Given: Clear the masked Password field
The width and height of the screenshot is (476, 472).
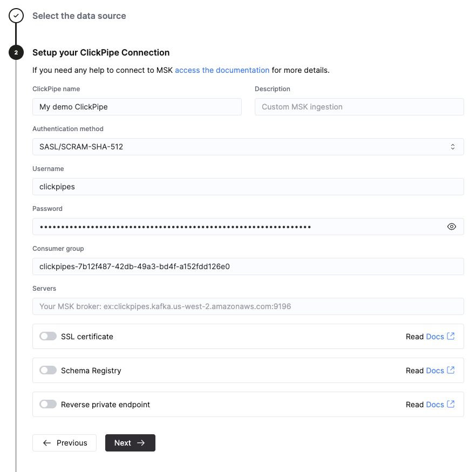Looking at the screenshot, I should pos(237,227).
